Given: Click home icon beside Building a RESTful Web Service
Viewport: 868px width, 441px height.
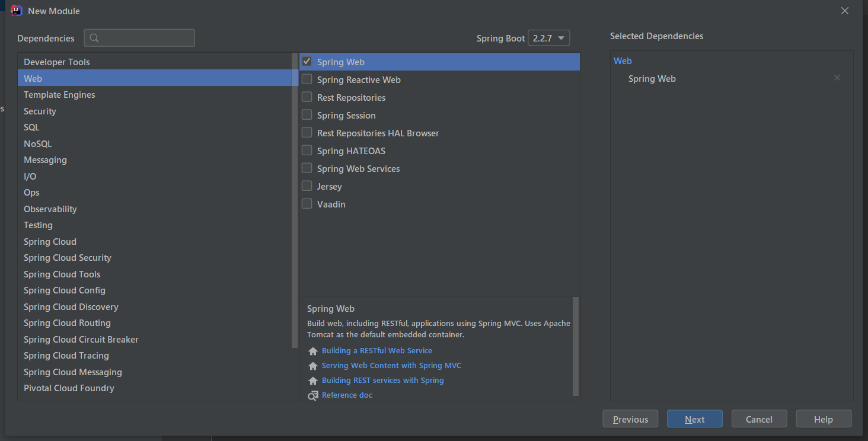Looking at the screenshot, I should 313,351.
